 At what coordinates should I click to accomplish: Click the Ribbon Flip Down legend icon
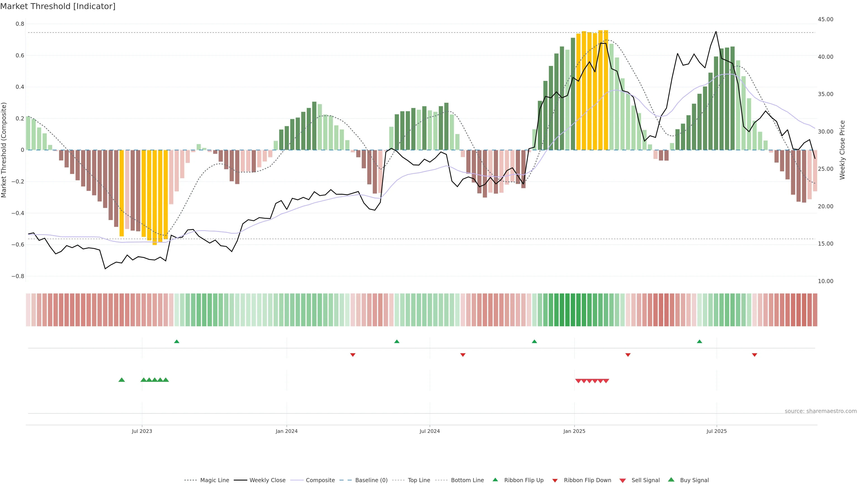pos(555,480)
